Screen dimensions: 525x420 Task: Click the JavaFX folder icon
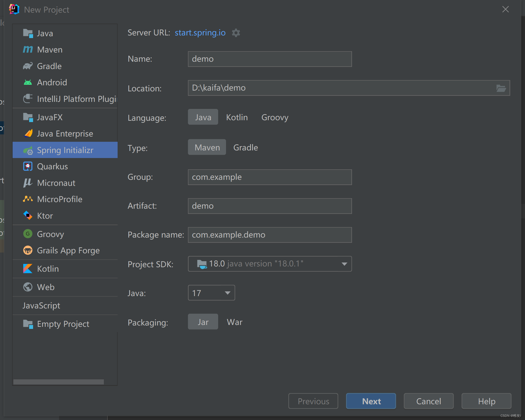pyautogui.click(x=28, y=117)
